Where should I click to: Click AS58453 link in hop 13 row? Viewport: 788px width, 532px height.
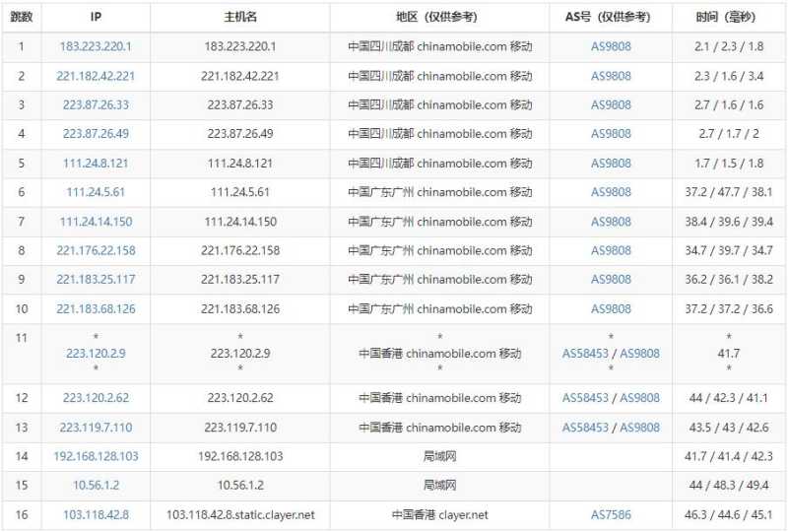(585, 428)
